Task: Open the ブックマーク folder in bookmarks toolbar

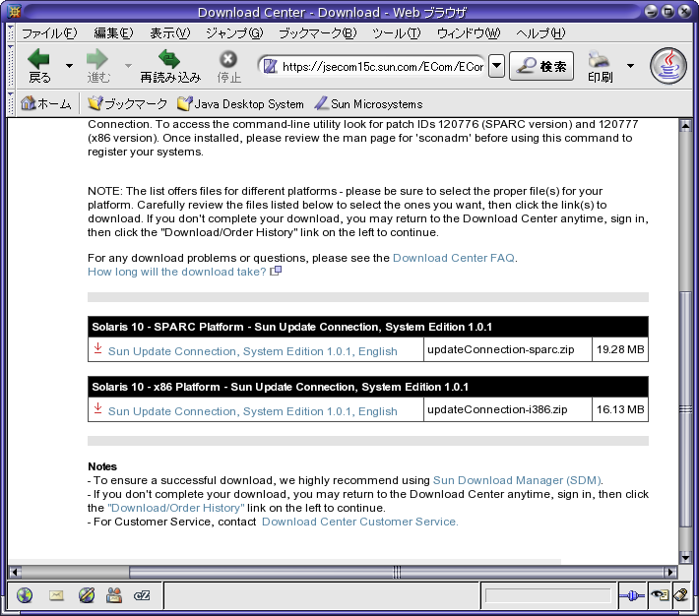Action: [x=127, y=104]
